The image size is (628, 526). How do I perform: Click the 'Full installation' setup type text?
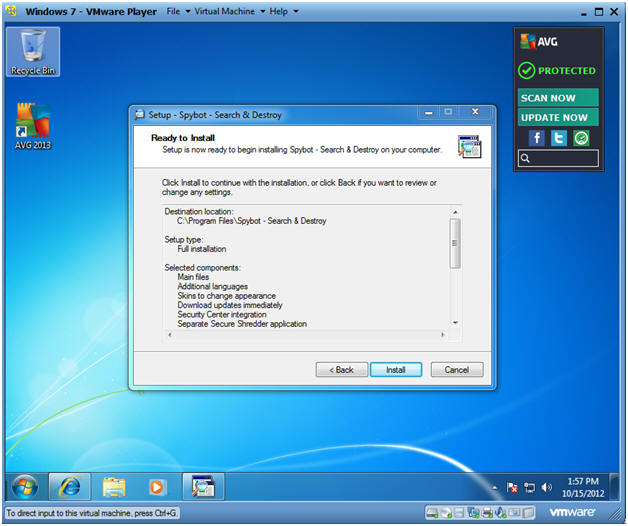tap(202, 249)
